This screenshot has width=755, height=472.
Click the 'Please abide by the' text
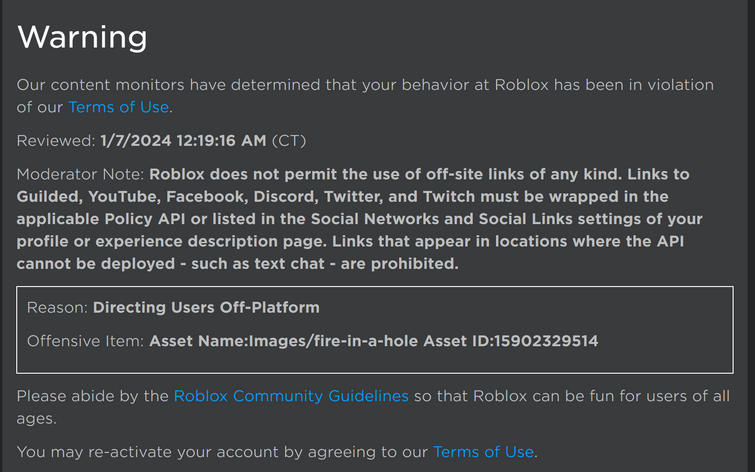[92, 396]
